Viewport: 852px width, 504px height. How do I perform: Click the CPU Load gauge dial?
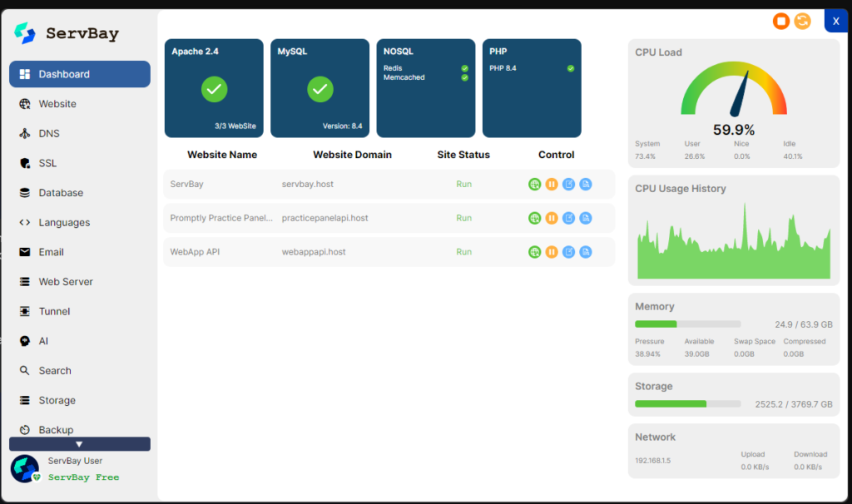click(x=734, y=88)
